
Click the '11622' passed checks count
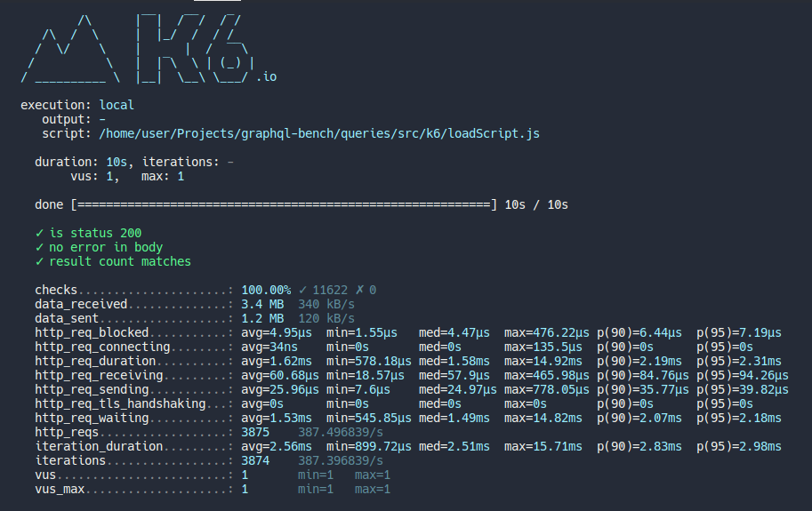(330, 290)
